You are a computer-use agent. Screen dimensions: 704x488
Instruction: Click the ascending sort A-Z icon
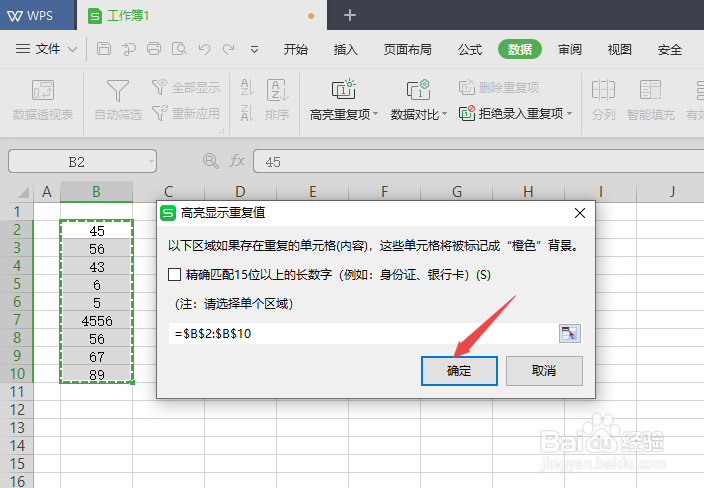click(247, 87)
